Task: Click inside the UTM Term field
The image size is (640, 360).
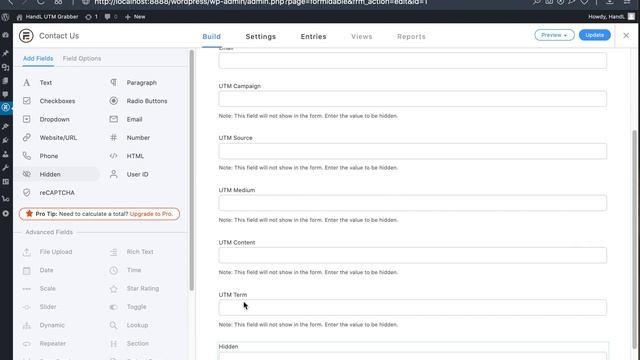Action: click(413, 307)
